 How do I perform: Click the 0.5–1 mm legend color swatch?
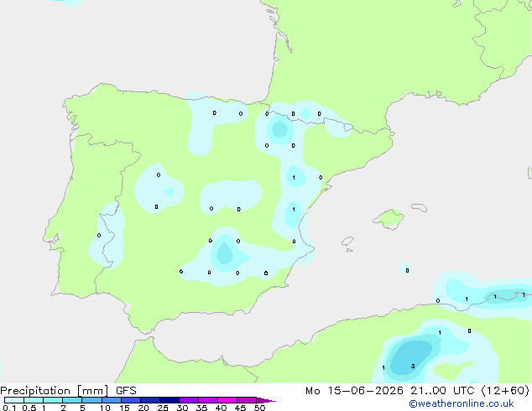coord(34,400)
